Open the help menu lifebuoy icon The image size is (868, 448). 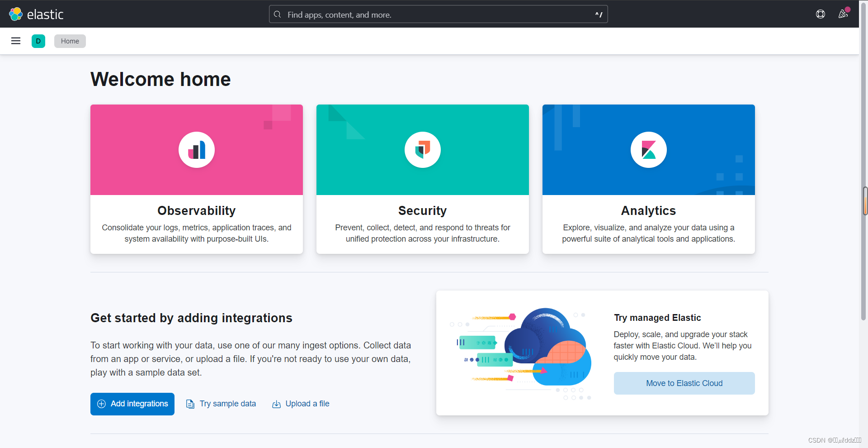tap(821, 14)
